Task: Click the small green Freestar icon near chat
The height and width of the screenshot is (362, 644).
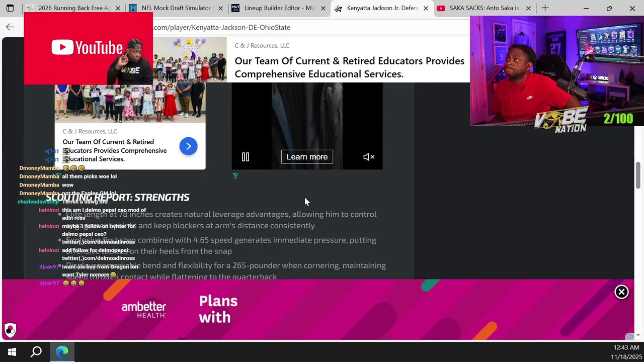Action: pyautogui.click(x=58, y=175)
